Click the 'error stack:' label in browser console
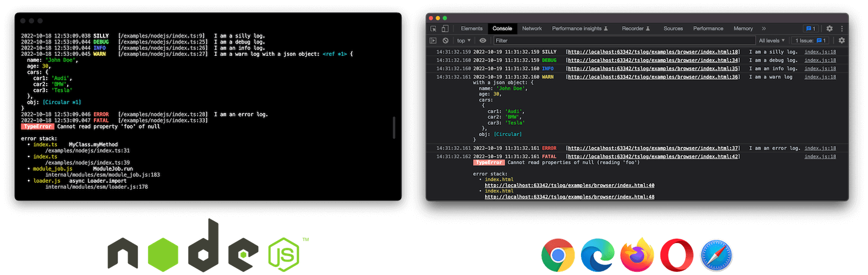 [490, 174]
